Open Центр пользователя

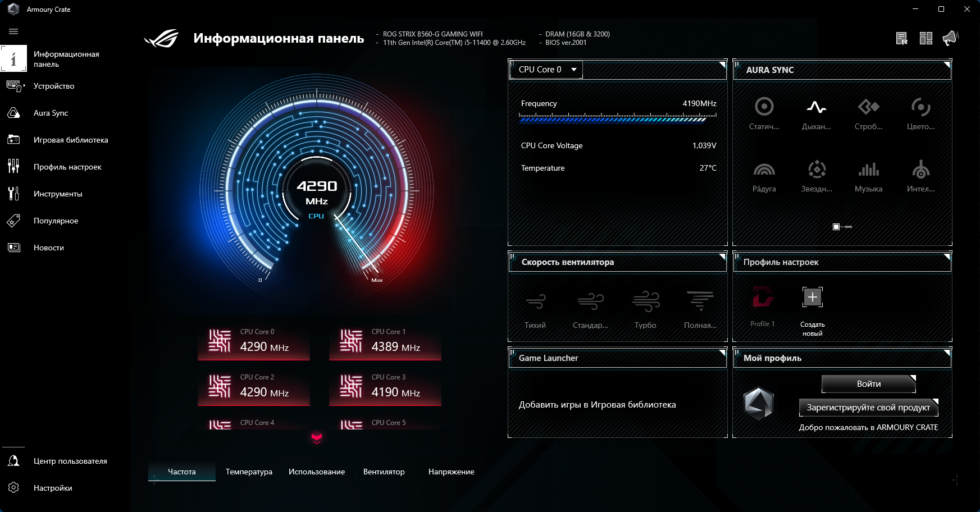tap(70, 461)
